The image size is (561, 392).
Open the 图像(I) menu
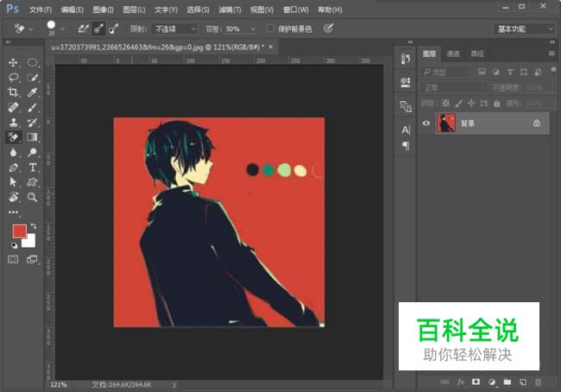(103, 9)
